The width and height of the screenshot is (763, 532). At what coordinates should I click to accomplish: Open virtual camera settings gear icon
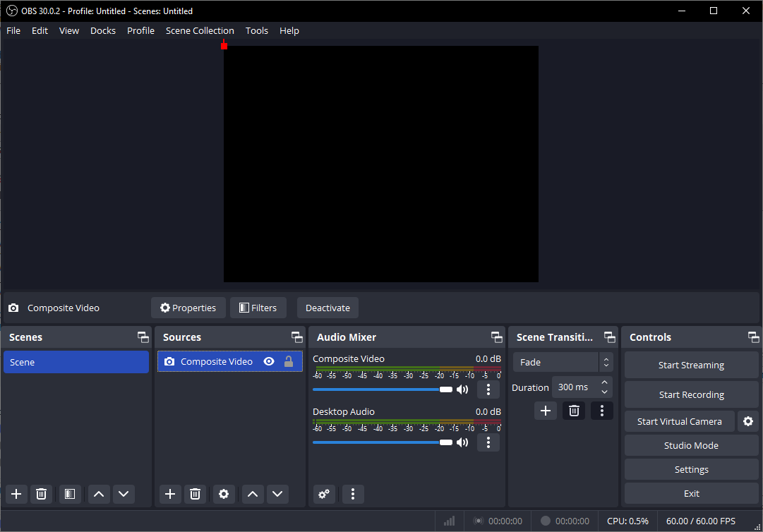pyautogui.click(x=748, y=421)
